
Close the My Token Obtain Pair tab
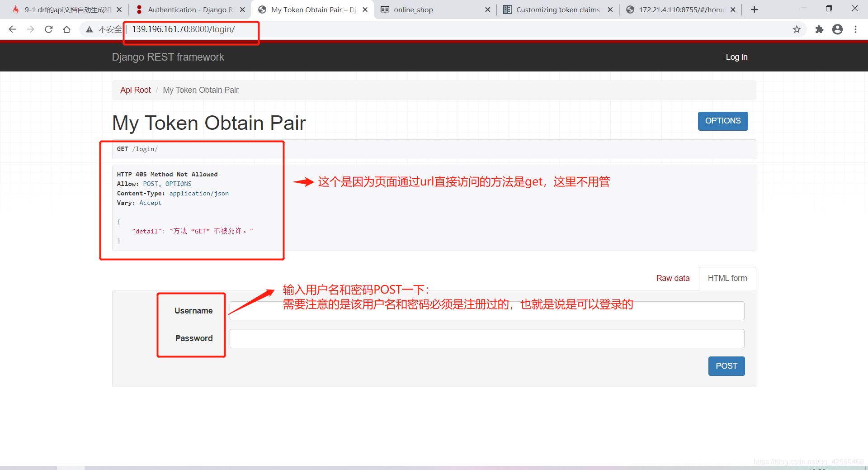click(x=365, y=9)
